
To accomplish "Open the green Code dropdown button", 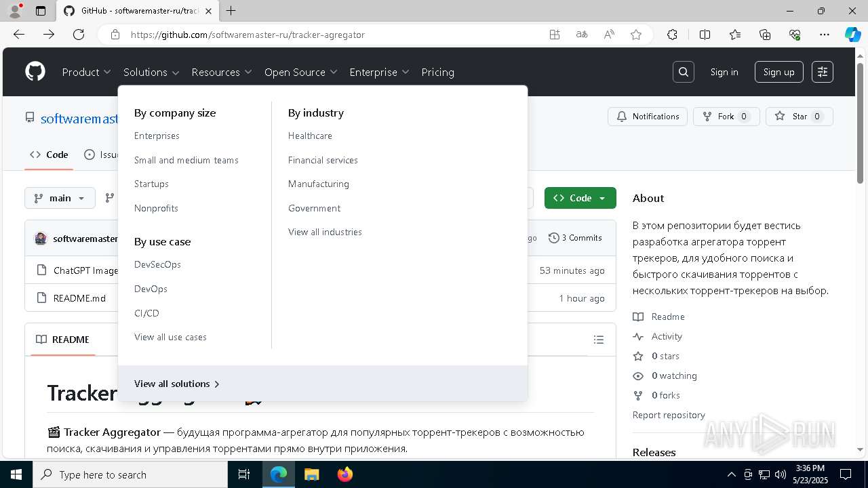I will [x=580, y=198].
